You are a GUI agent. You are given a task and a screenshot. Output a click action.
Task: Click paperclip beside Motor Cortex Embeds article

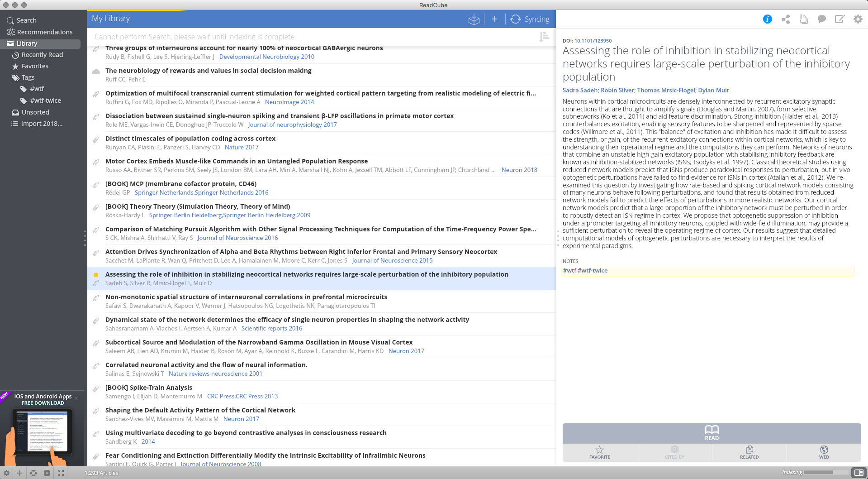coord(96,163)
